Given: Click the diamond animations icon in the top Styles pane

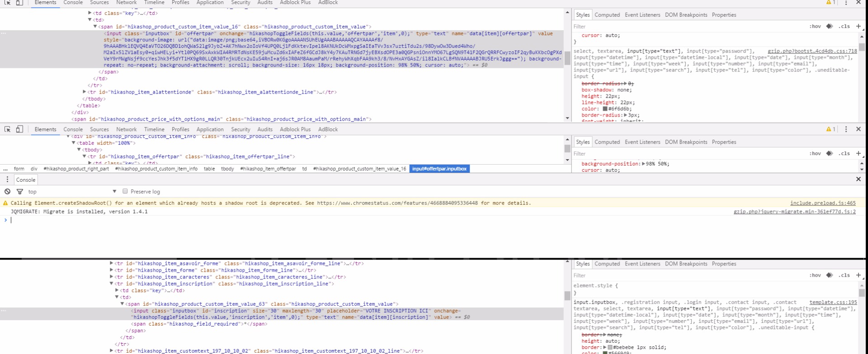Looking at the screenshot, I should [830, 26].
